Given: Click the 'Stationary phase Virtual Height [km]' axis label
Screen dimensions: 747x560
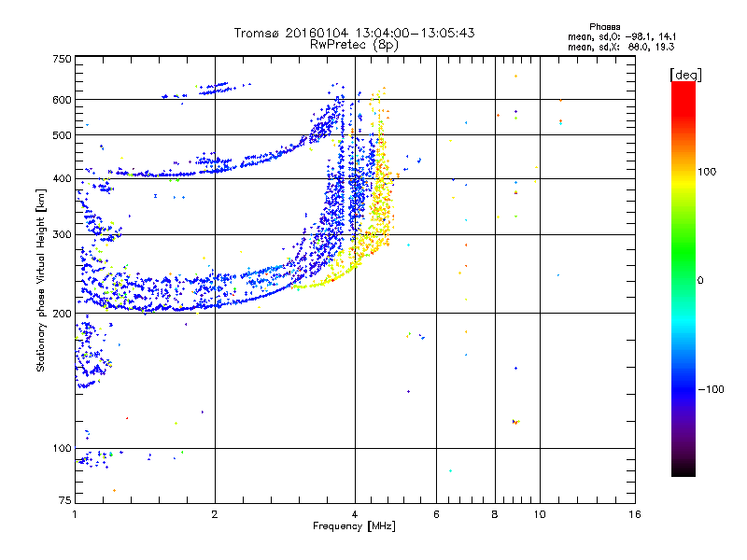Looking at the screenshot, I should coord(41,280).
